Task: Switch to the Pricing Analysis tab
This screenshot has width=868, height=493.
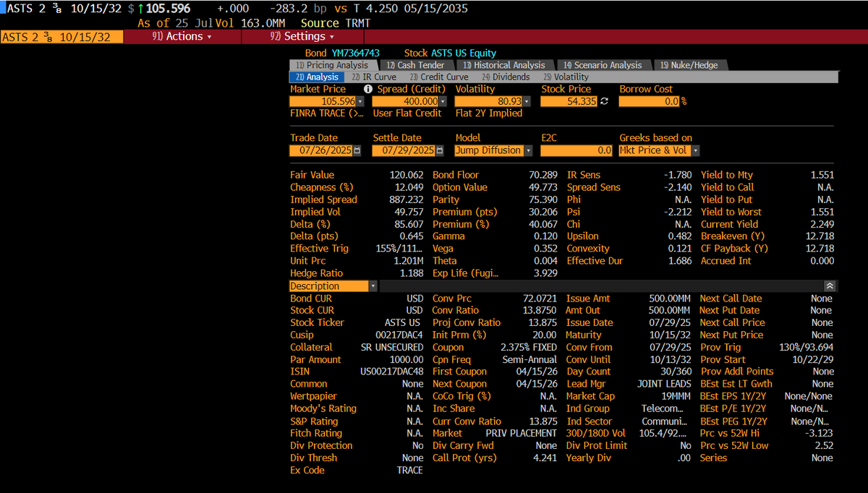Action: 332,65
